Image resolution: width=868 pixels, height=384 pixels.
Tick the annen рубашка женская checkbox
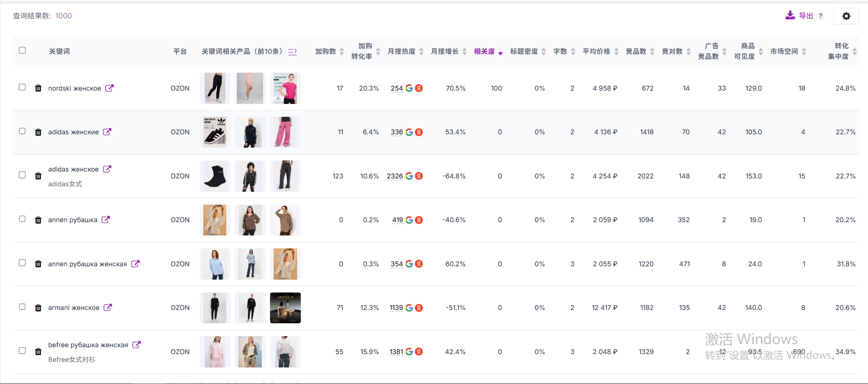[22, 263]
